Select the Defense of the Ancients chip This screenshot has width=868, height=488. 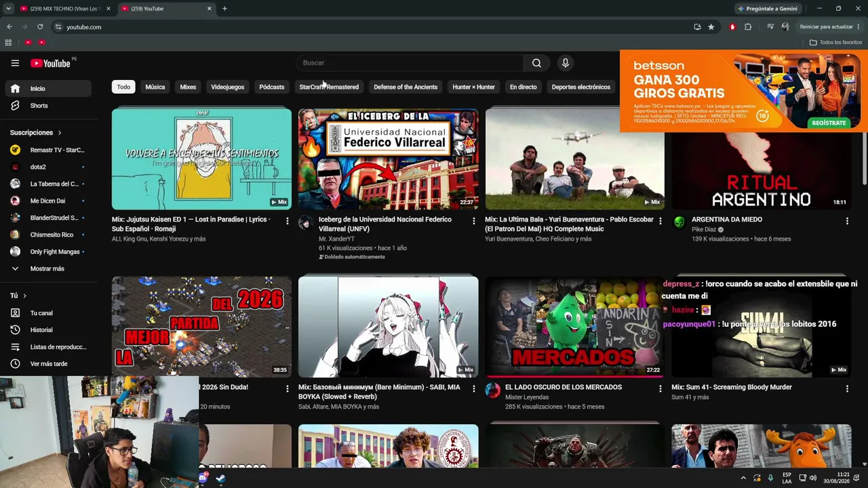coord(406,87)
